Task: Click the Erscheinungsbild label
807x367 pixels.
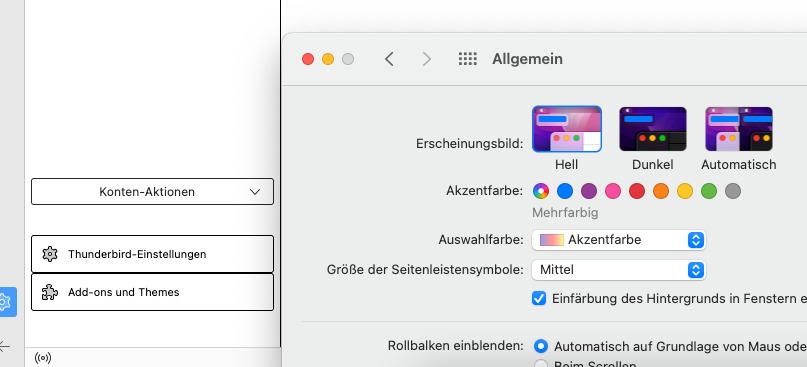Action: pos(469,144)
